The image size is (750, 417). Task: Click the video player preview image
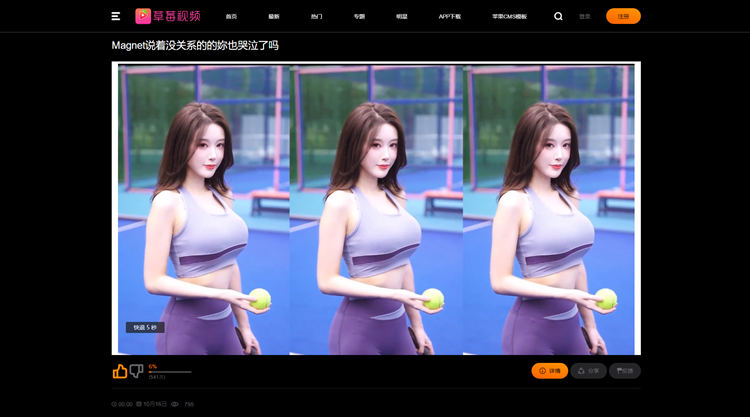(375, 208)
